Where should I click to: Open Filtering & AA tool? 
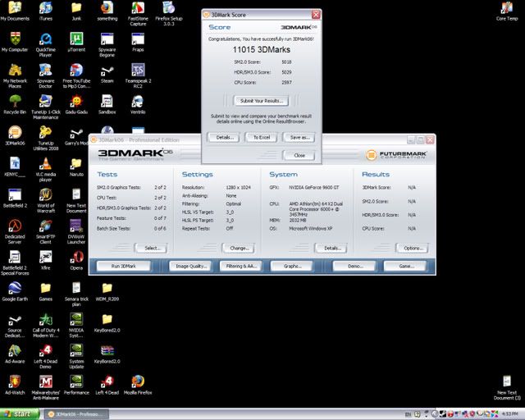tap(241, 266)
